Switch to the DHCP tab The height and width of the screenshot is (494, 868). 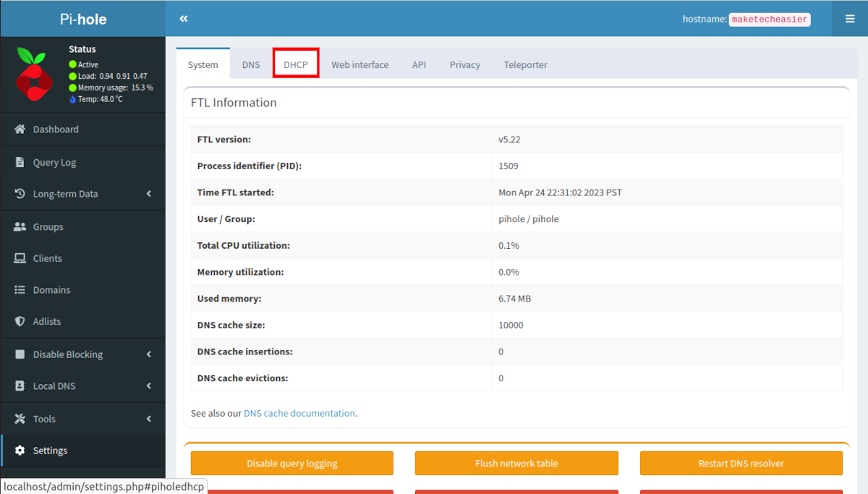click(296, 64)
